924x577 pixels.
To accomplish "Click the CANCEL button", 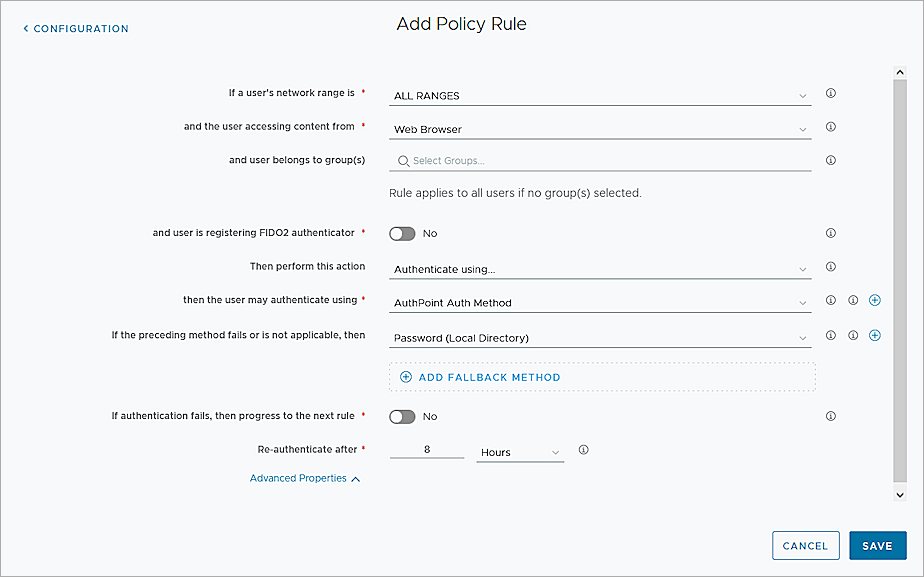I will (x=805, y=545).
